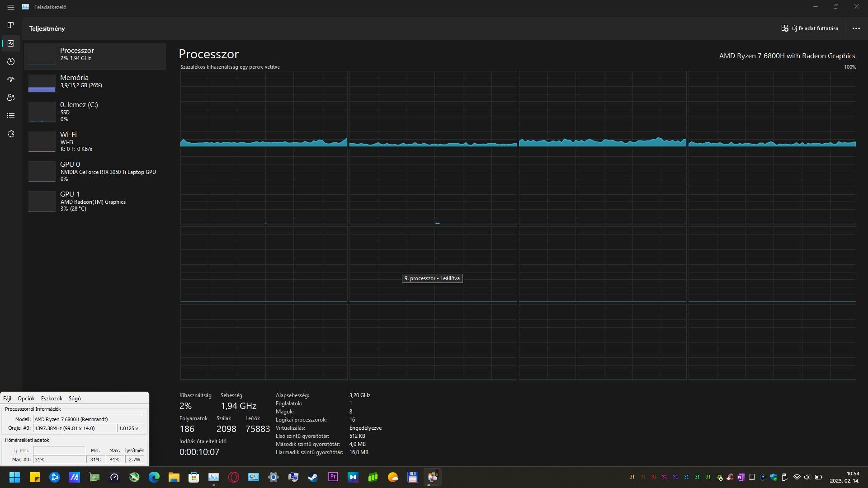
Task: Open the Users page icon
Action: (x=11, y=98)
